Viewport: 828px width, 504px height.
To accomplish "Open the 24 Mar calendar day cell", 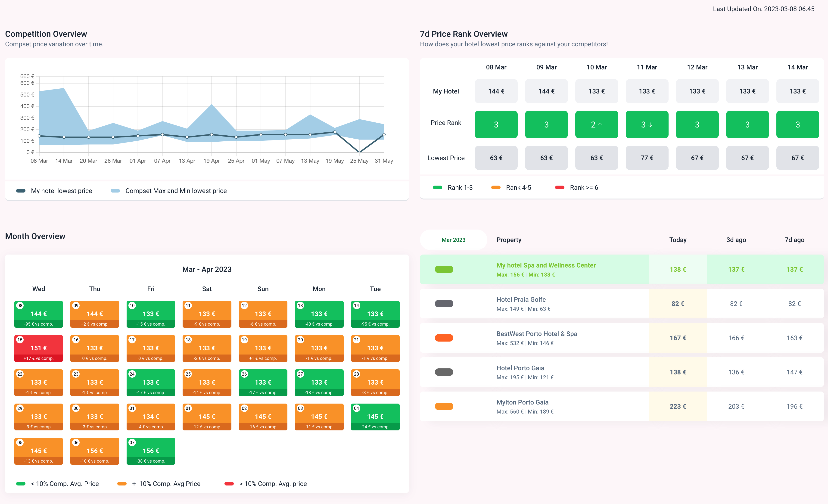I will 151,383.
